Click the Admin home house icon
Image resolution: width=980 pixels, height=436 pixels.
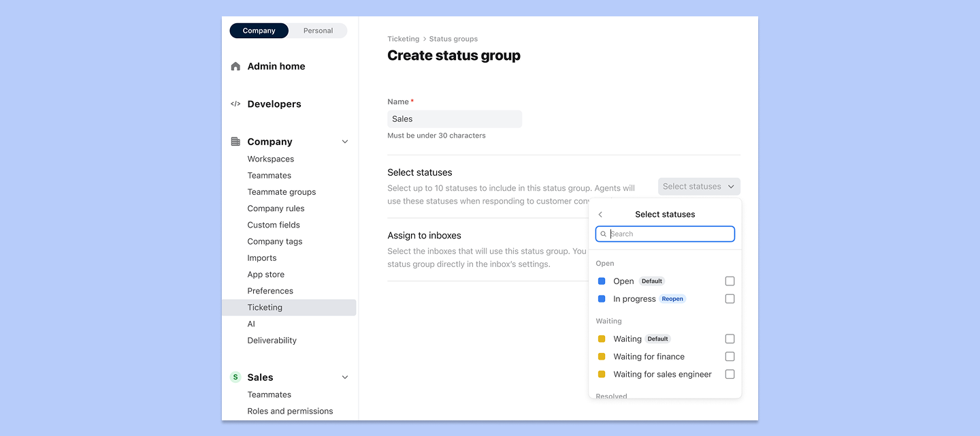pyautogui.click(x=235, y=66)
